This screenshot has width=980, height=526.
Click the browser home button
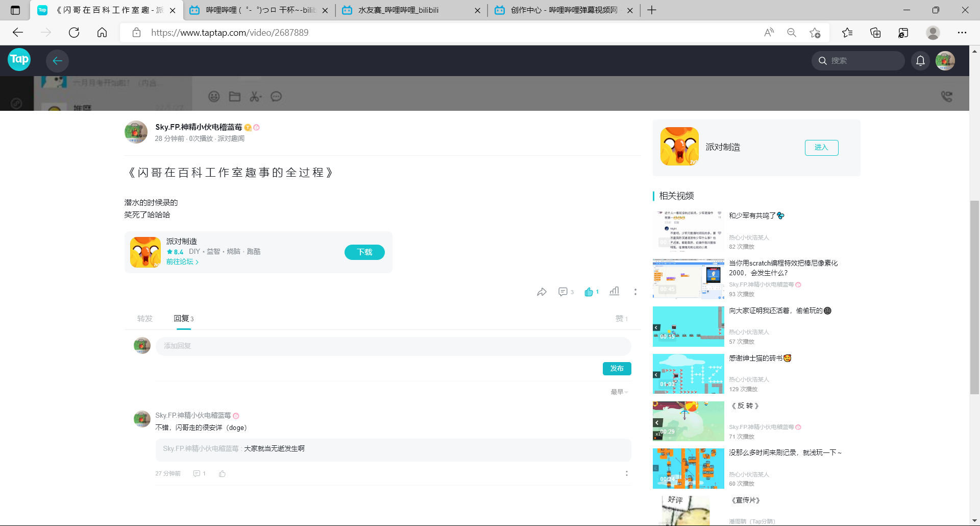[102, 33]
